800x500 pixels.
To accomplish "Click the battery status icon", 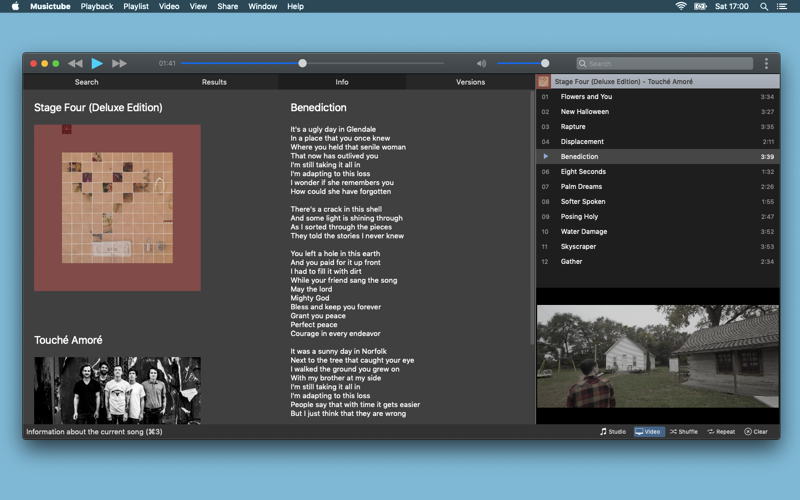I will click(700, 6).
